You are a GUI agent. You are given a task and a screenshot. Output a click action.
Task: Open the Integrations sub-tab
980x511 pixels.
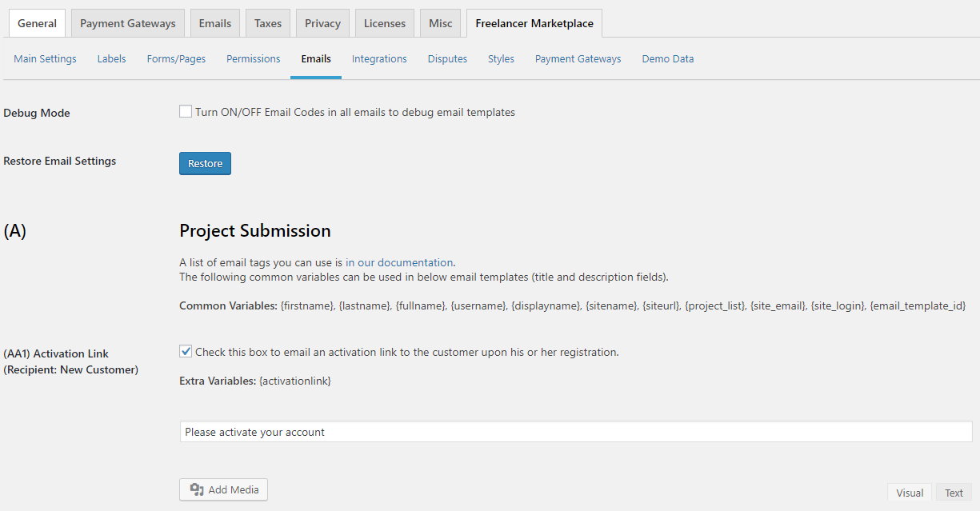pos(379,58)
